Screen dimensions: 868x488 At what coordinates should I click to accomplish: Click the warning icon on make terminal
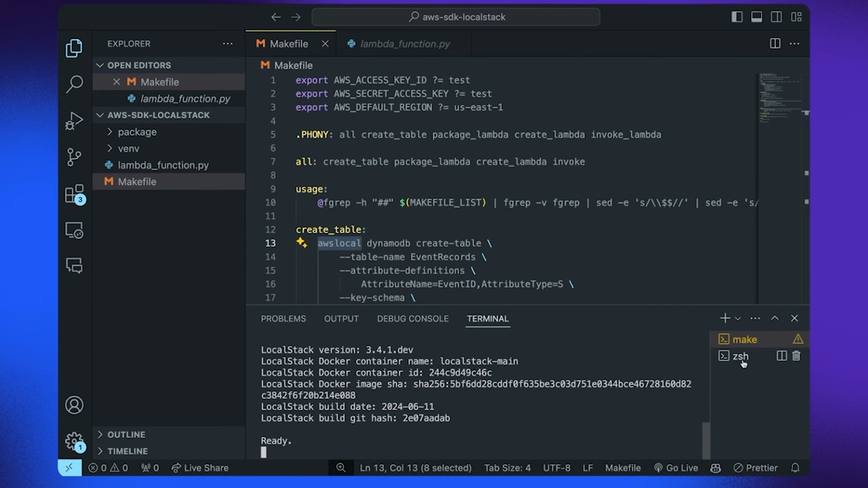[798, 339]
